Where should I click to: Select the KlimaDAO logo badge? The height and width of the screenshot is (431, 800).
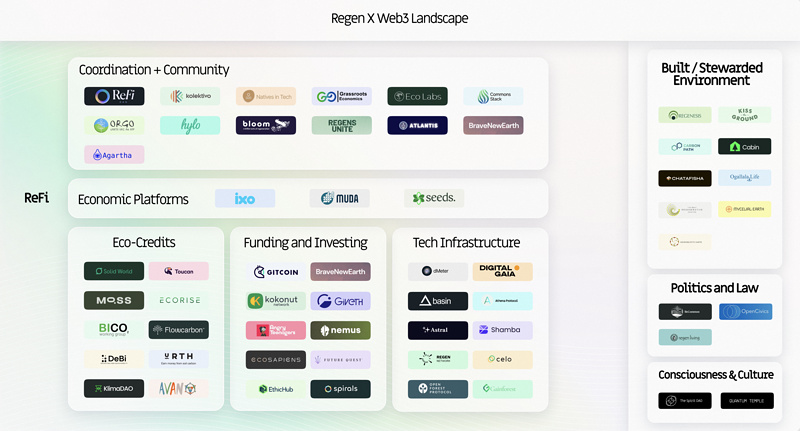(114, 389)
